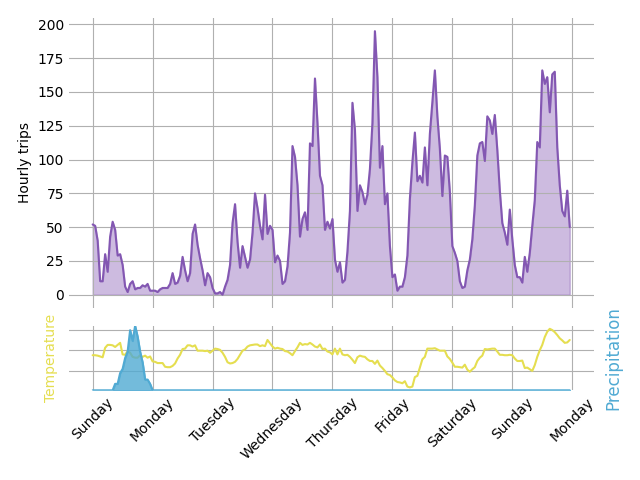Select the "100" y-axis tick label
640x480 pixels.
point(51,160)
